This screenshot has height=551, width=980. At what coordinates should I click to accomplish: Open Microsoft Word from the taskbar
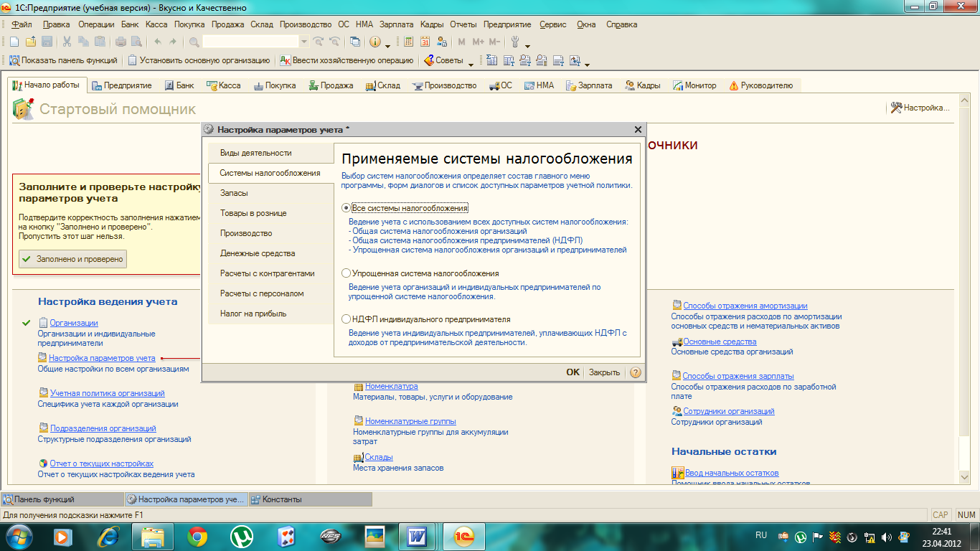click(x=417, y=536)
